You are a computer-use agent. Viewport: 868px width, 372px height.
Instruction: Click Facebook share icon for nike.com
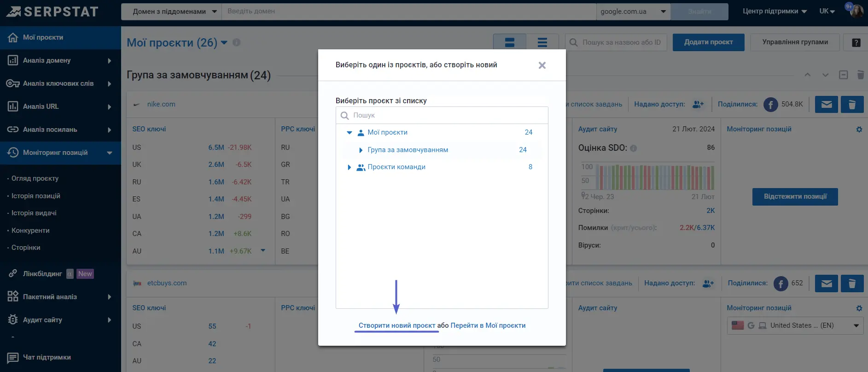(x=770, y=105)
